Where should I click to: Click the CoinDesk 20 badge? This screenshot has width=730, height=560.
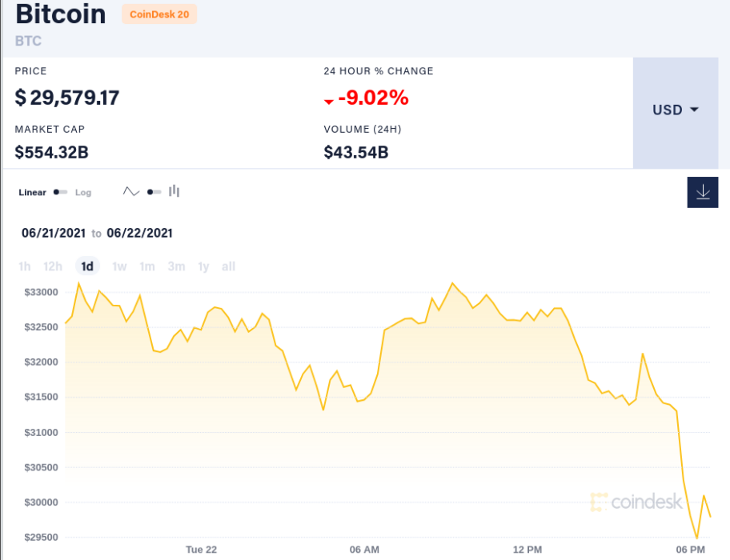[158, 14]
